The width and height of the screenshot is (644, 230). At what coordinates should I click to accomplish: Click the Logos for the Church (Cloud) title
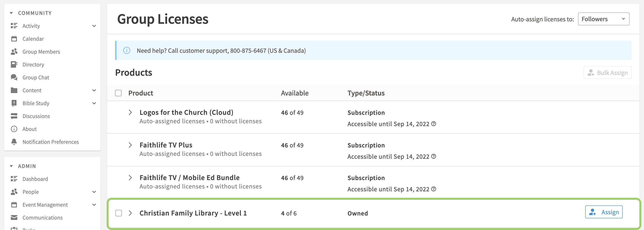186,112
